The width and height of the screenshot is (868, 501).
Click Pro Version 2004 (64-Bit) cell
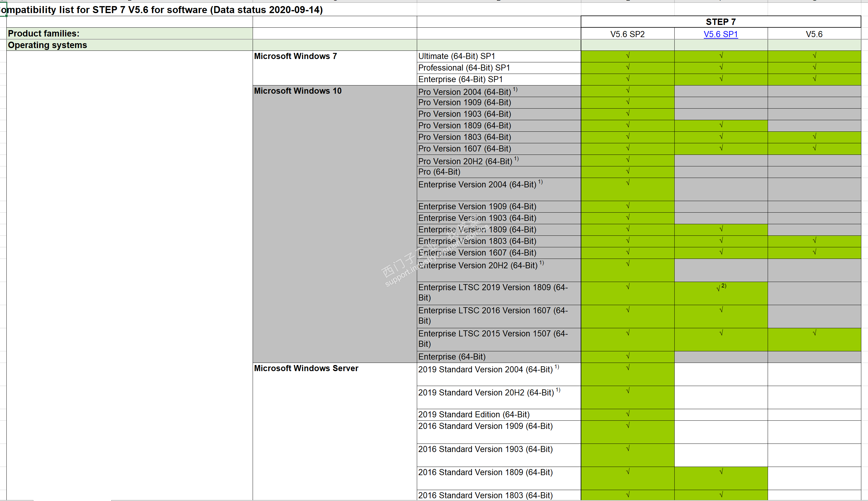(x=464, y=92)
